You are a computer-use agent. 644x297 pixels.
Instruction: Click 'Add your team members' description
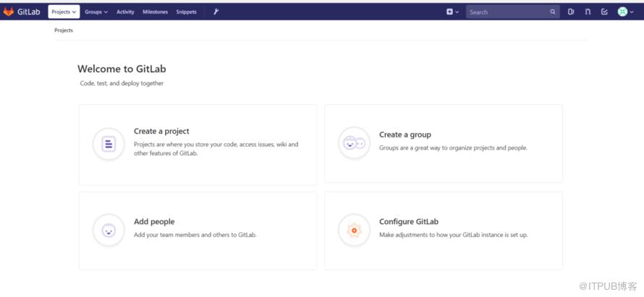coord(195,235)
